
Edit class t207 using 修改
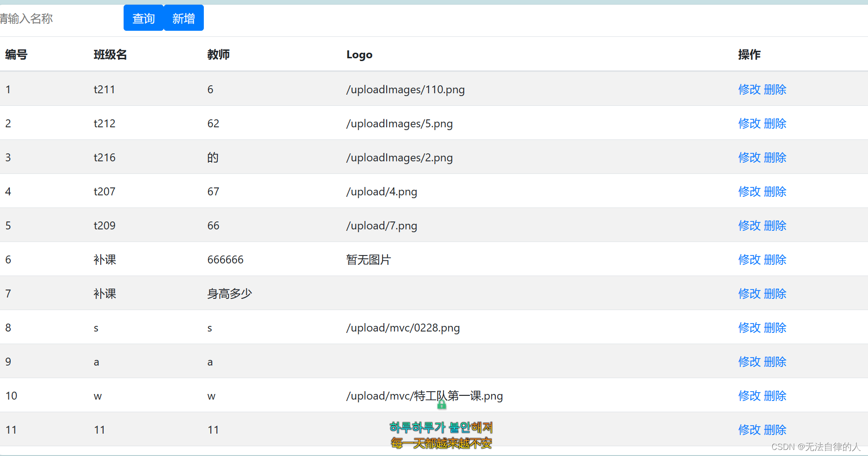[750, 191]
